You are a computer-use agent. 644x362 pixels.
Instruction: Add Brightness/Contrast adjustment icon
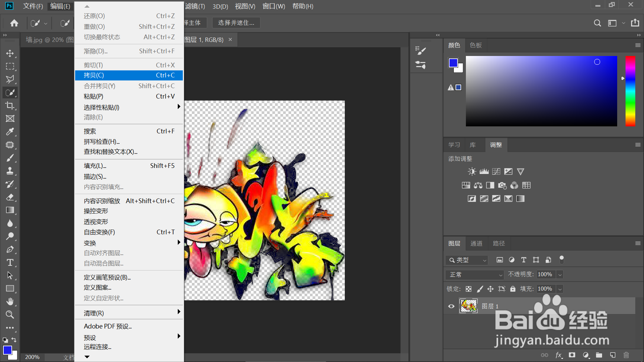point(472,172)
